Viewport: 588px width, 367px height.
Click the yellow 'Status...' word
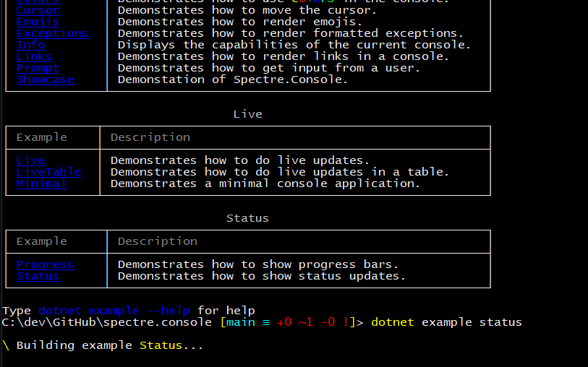tap(171, 345)
